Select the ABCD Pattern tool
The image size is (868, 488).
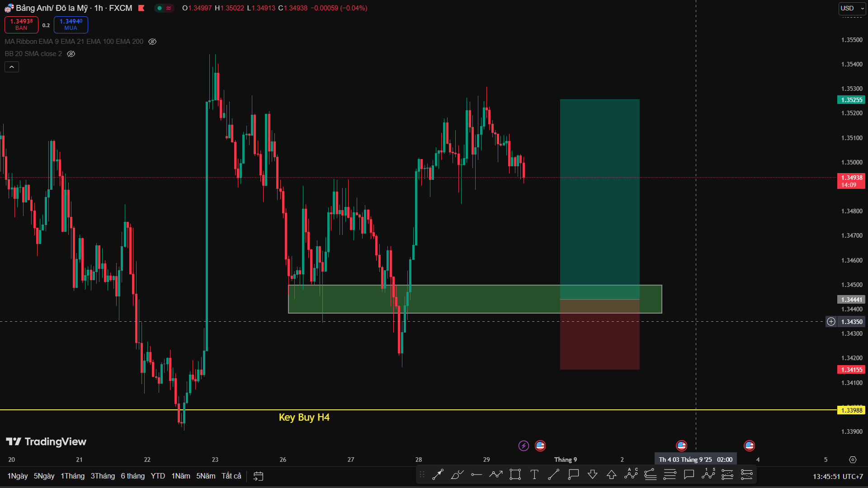pos(631,474)
